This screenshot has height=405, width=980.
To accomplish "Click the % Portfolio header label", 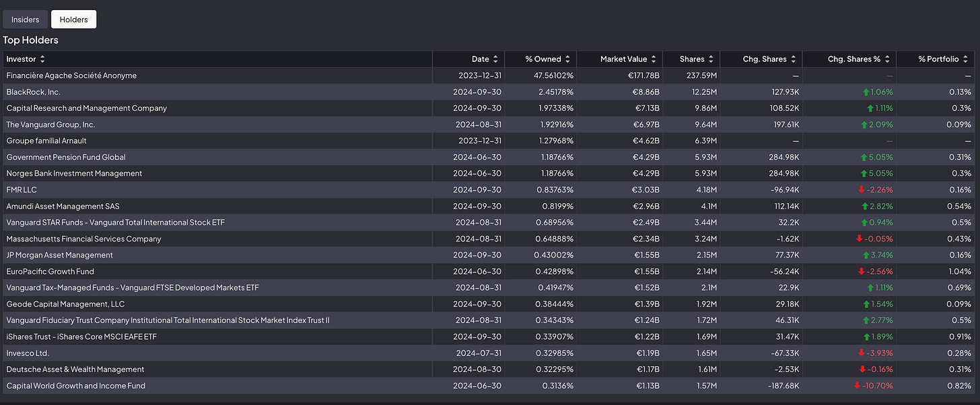I will click(x=938, y=59).
